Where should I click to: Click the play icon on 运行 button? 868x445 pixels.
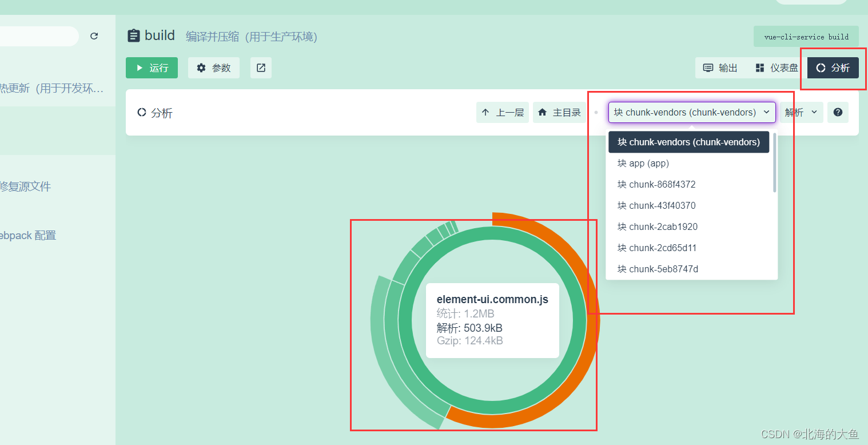coord(140,68)
